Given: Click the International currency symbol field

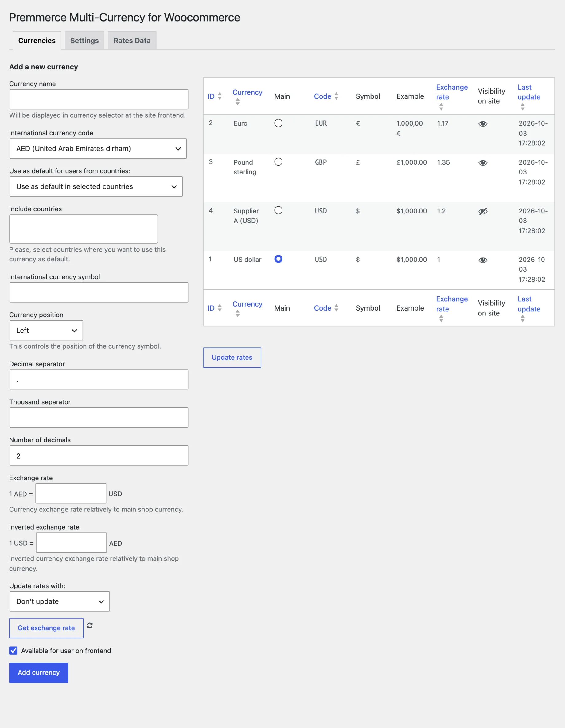Looking at the screenshot, I should click(99, 293).
